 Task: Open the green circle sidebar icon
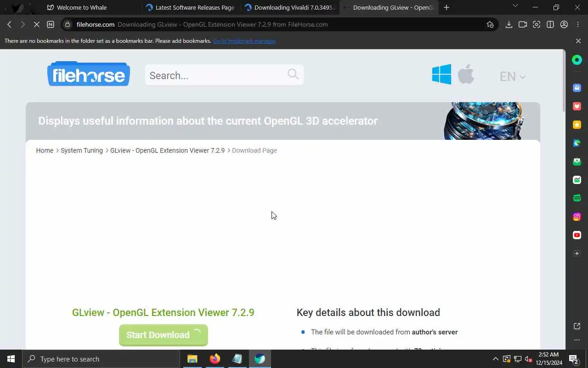point(577,60)
